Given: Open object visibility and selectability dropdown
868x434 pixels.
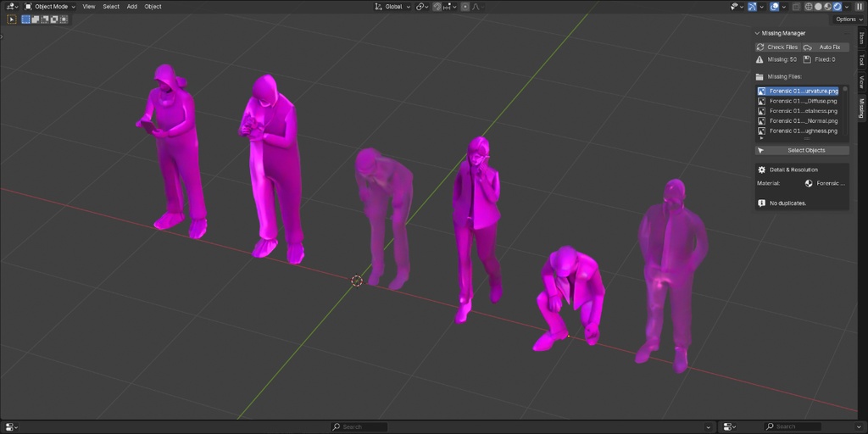Looking at the screenshot, I should click(737, 7).
